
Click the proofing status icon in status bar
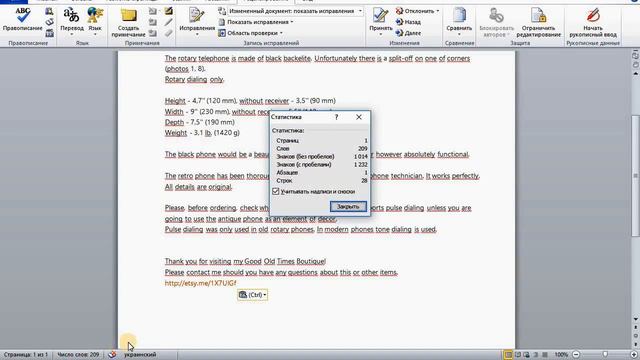112,355
